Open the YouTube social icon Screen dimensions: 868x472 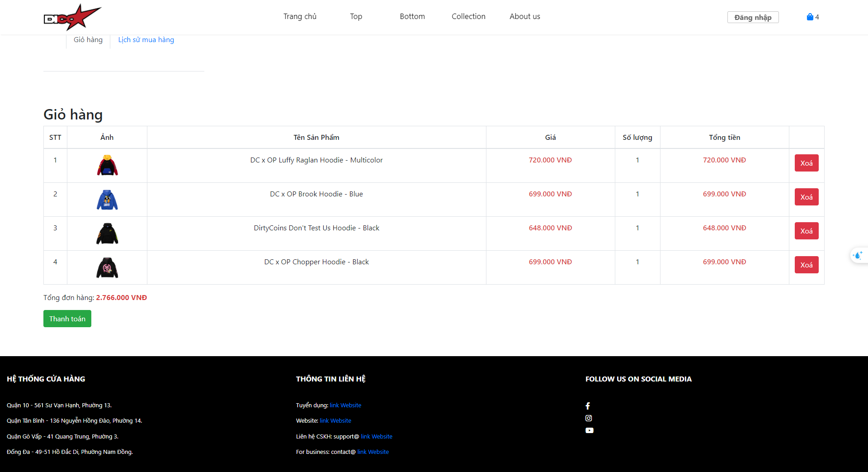pos(590,430)
